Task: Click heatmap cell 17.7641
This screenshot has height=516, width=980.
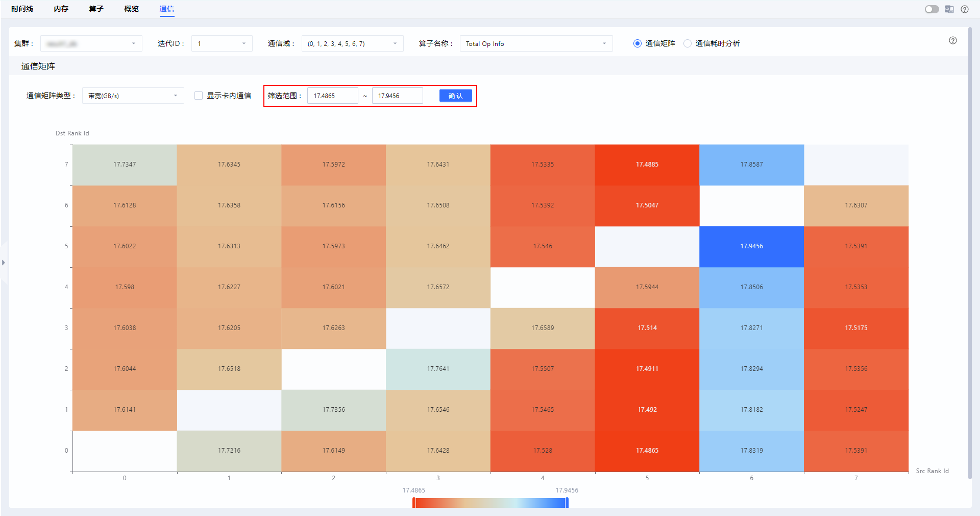Action: tap(438, 369)
